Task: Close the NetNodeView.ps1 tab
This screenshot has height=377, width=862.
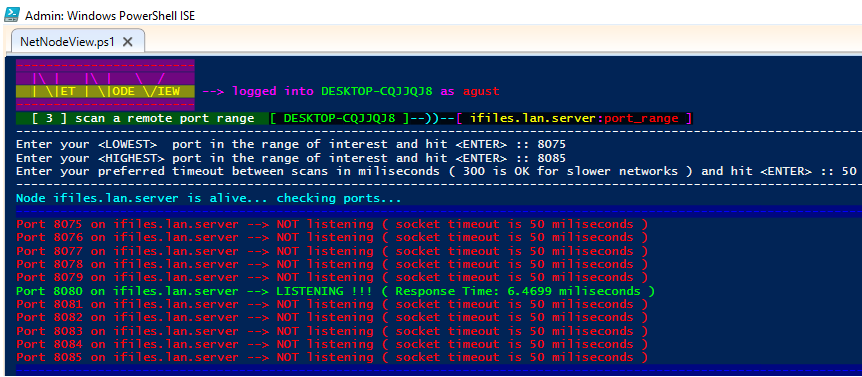Action: click(128, 42)
